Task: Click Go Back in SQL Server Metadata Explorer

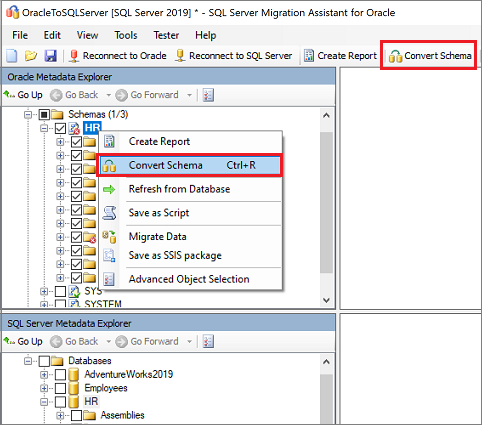Action: pyautogui.click(x=74, y=341)
